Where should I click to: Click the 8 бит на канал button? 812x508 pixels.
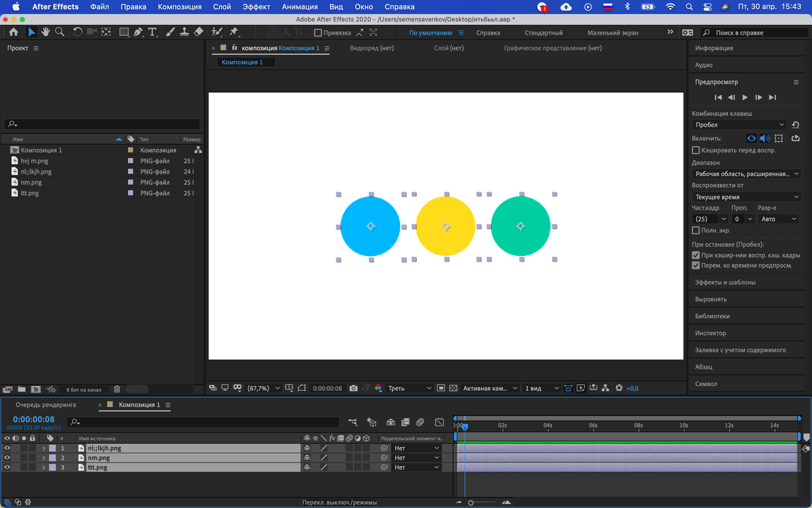click(84, 389)
